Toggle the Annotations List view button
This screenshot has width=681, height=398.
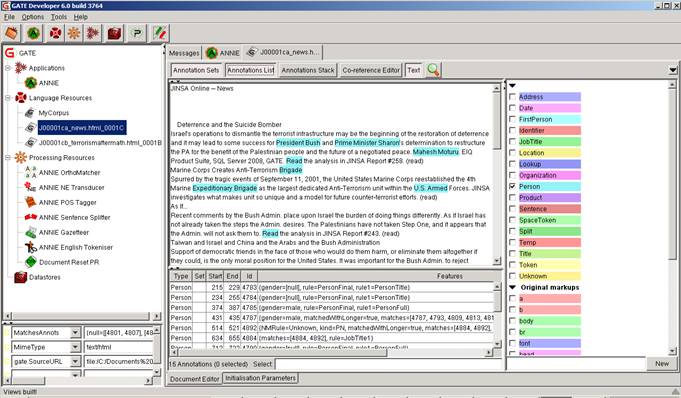(x=251, y=70)
